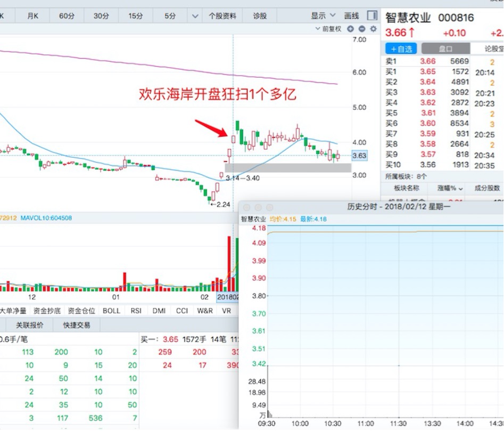
Task: Select the 盘口 panel tab
Action: tap(445, 49)
